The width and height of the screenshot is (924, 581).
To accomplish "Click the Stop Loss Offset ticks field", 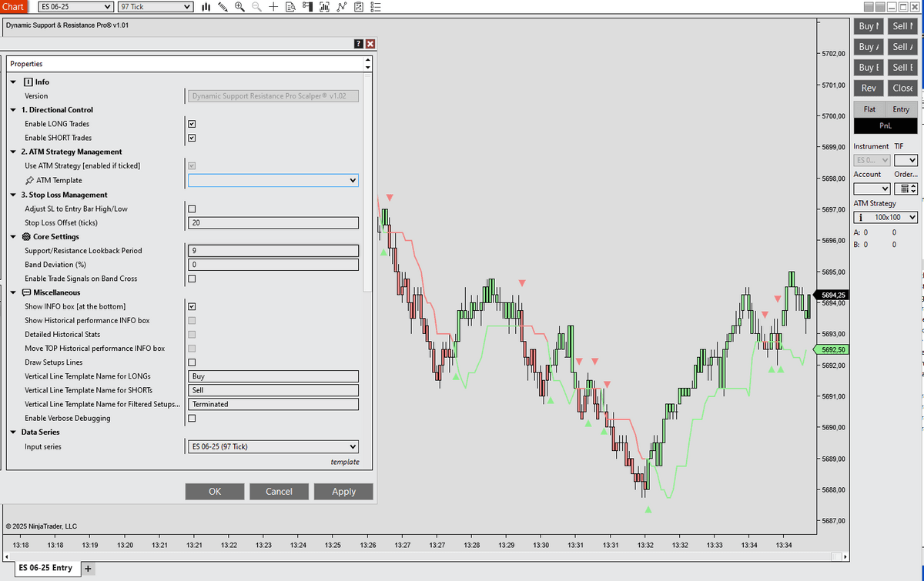I will click(273, 223).
